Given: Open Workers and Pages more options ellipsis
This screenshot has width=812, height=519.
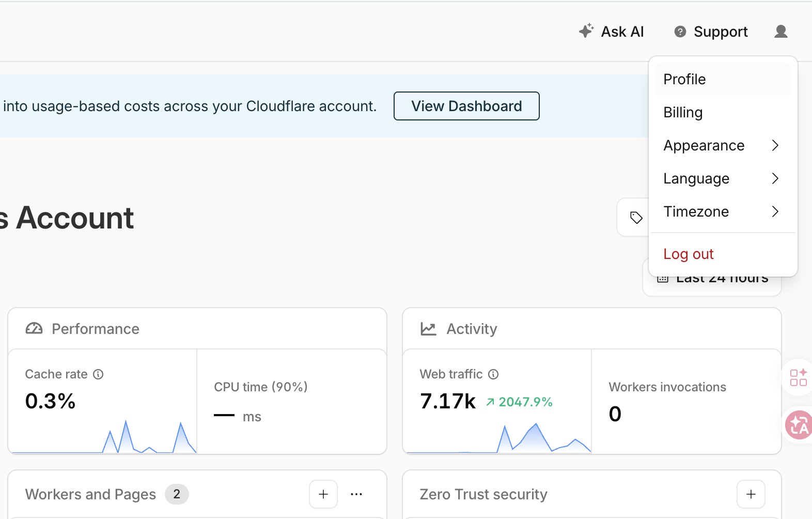Looking at the screenshot, I should point(356,494).
